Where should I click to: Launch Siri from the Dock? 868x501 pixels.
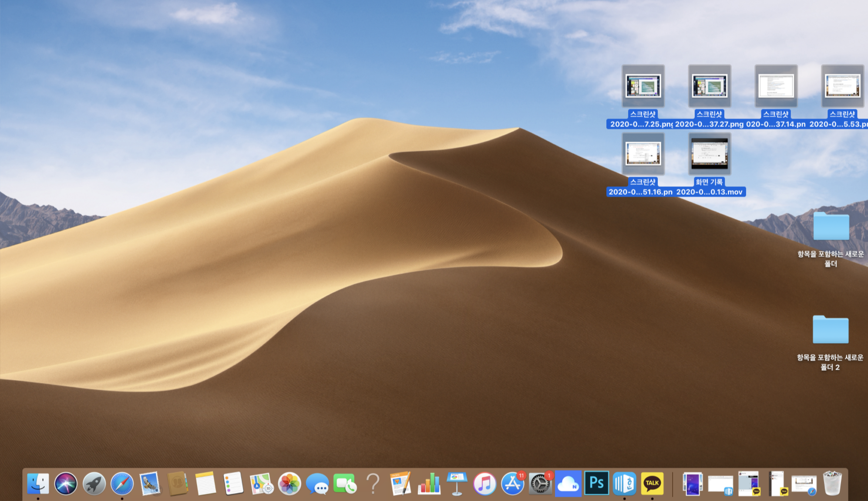point(66,484)
